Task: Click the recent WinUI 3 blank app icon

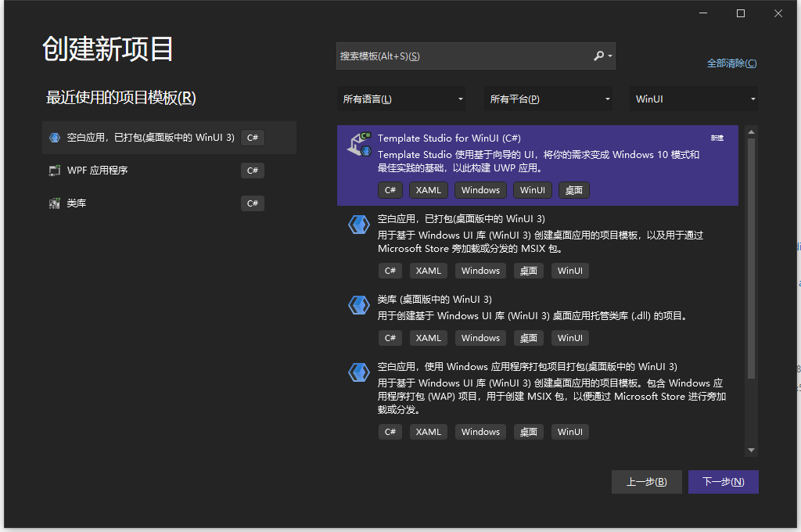Action: click(x=54, y=138)
